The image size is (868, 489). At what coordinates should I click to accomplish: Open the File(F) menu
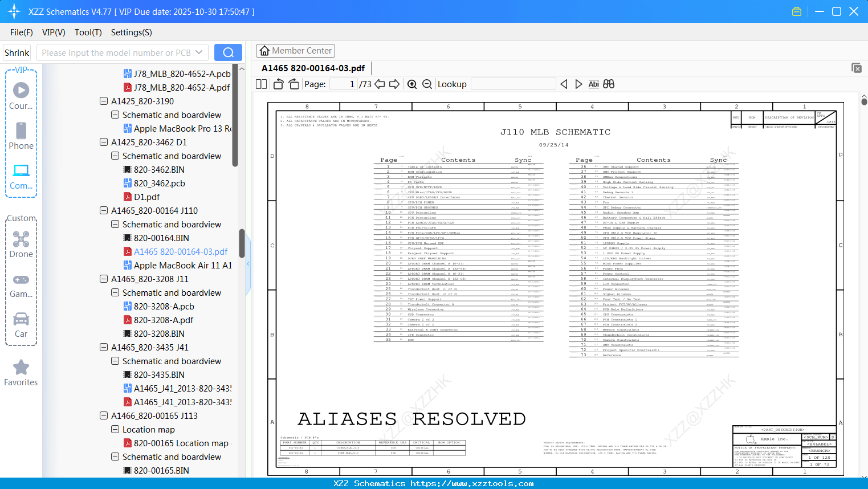22,32
